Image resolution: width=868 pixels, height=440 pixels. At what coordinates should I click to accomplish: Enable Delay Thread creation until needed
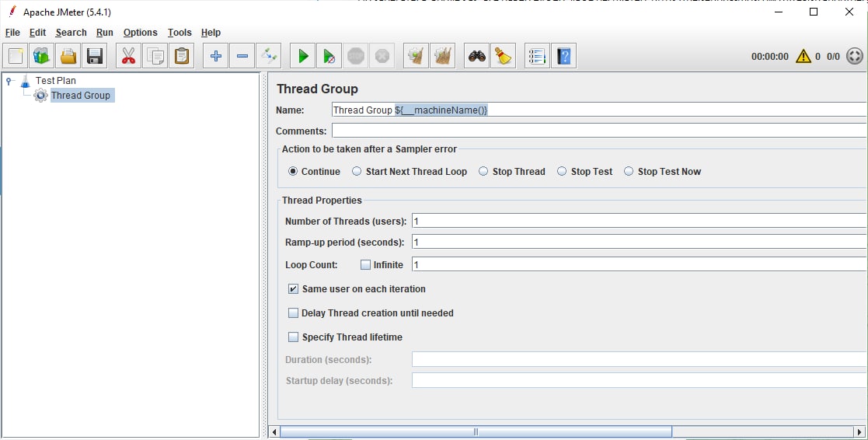[294, 313]
